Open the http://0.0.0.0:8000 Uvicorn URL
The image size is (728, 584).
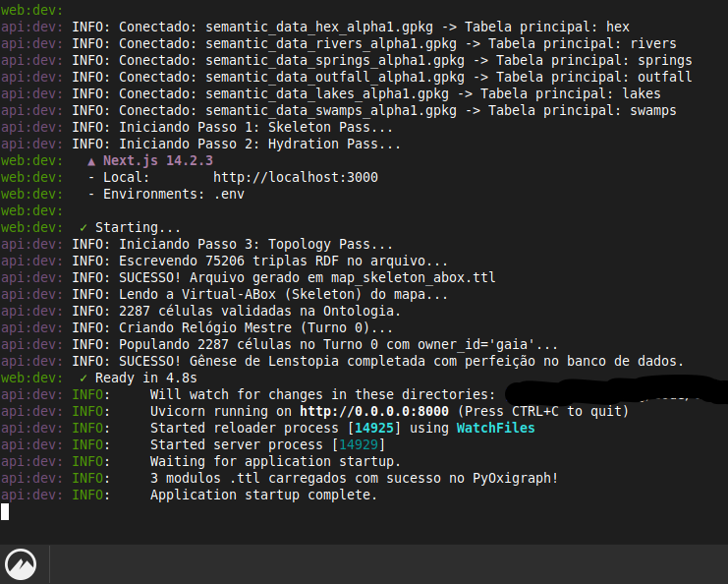click(x=374, y=412)
